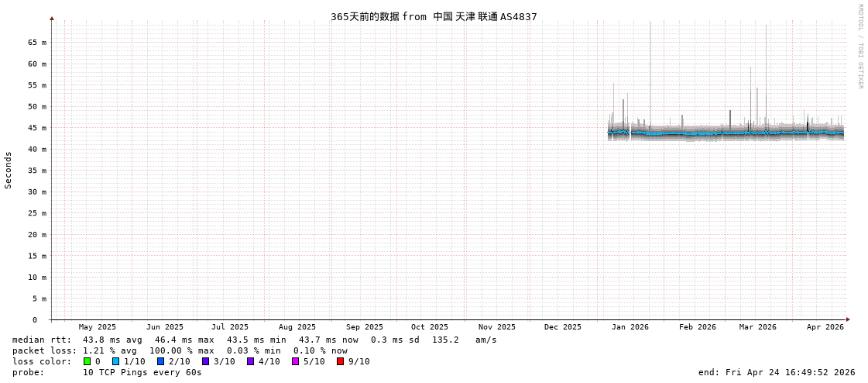Screen dimensions: 868x383
Task: Click the May 2025 x-axis label
Action: [98, 327]
